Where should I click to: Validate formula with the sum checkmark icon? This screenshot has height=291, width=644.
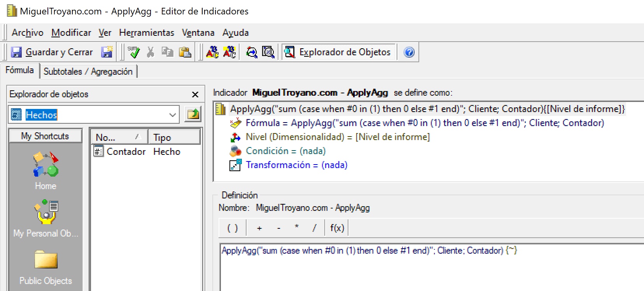[133, 52]
